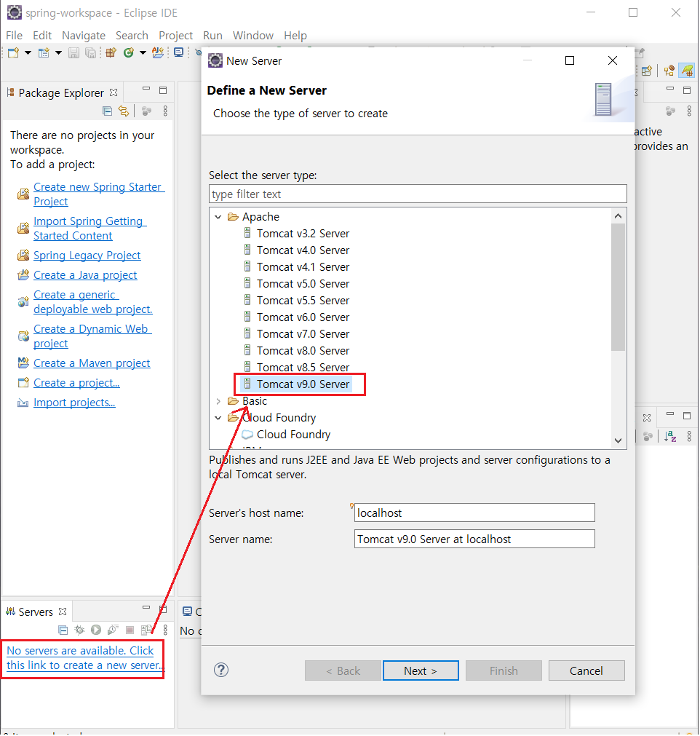Open the Project menu
The image size is (700, 736).
click(x=175, y=36)
